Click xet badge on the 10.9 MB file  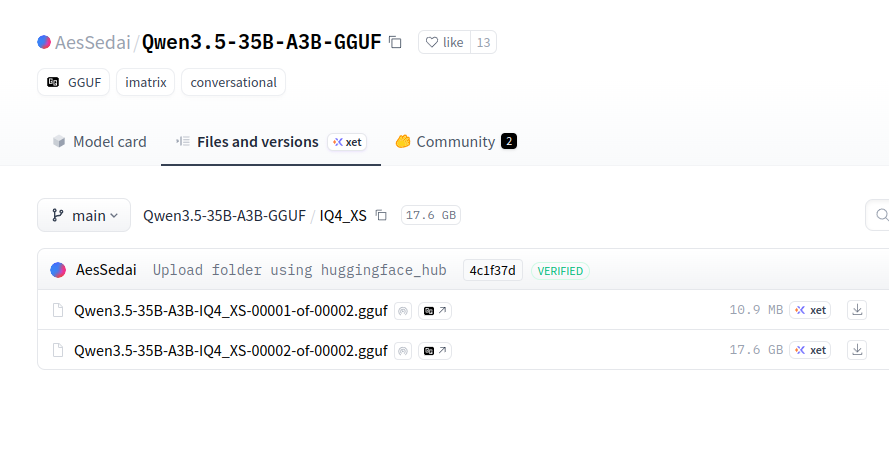810,310
